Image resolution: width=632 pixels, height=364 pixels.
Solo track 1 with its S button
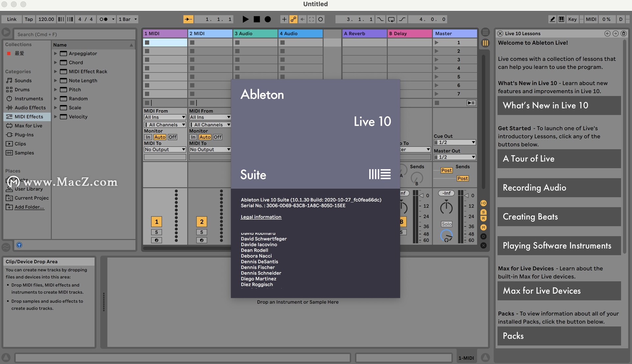pyautogui.click(x=156, y=232)
